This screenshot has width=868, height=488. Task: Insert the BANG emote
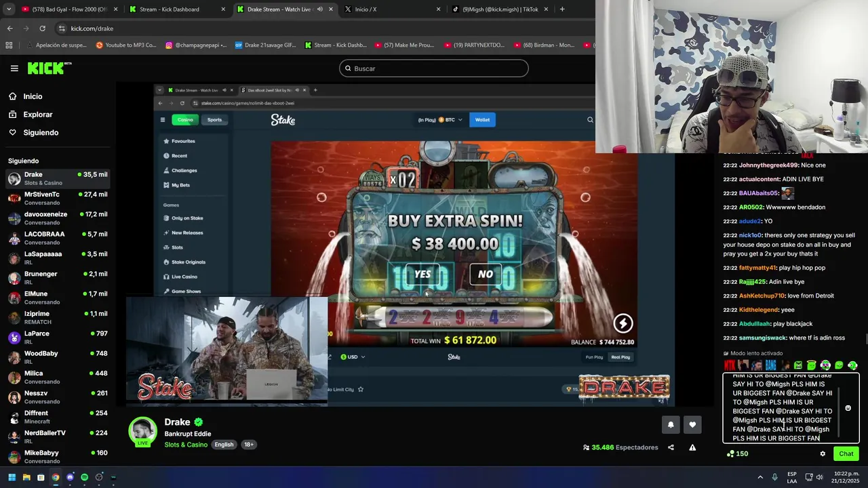(x=770, y=365)
